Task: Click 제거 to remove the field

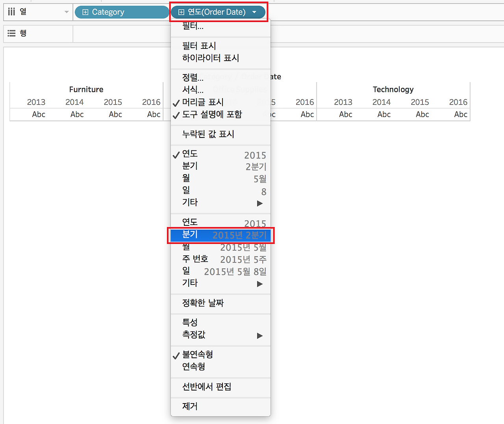Action: pos(220,406)
